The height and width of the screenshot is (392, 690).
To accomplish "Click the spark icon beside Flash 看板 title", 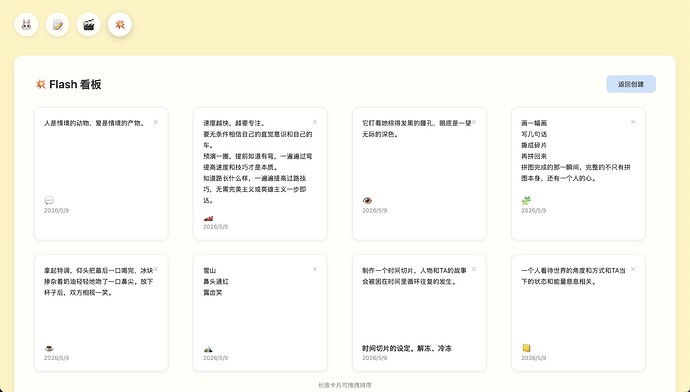I will (40, 84).
